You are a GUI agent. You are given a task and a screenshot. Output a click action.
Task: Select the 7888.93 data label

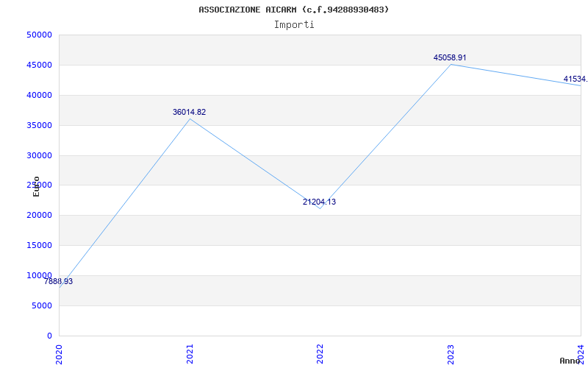pyautogui.click(x=58, y=281)
